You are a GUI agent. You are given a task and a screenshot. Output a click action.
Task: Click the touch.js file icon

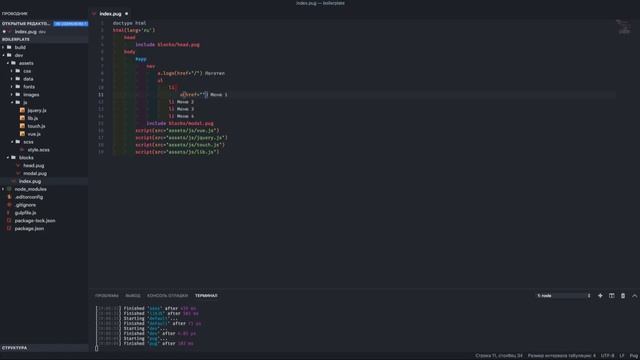point(22,126)
